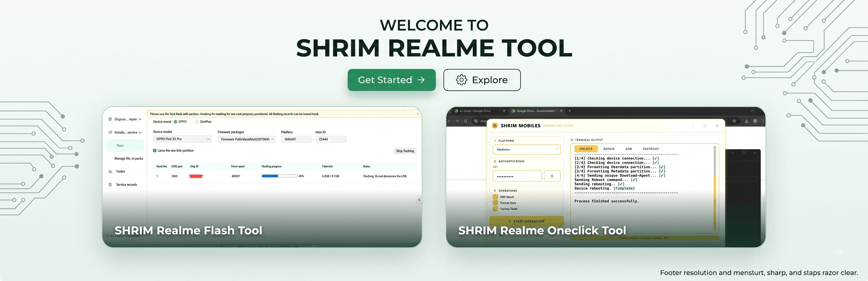Click the blue flashing progress bar
This screenshot has height=281, width=868.
(x=279, y=176)
